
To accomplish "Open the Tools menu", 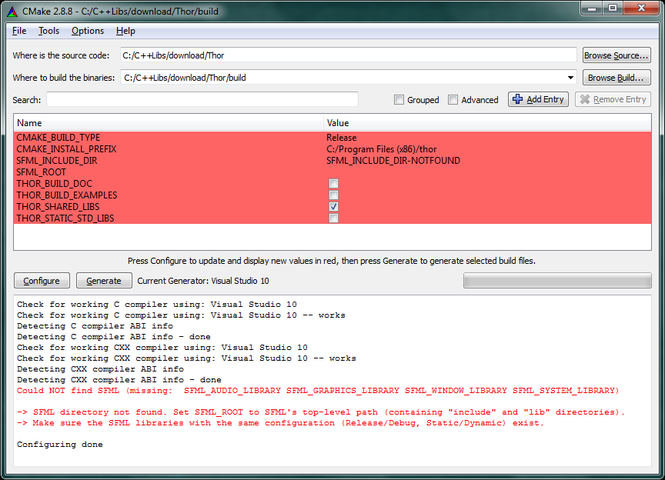I will click(x=49, y=31).
